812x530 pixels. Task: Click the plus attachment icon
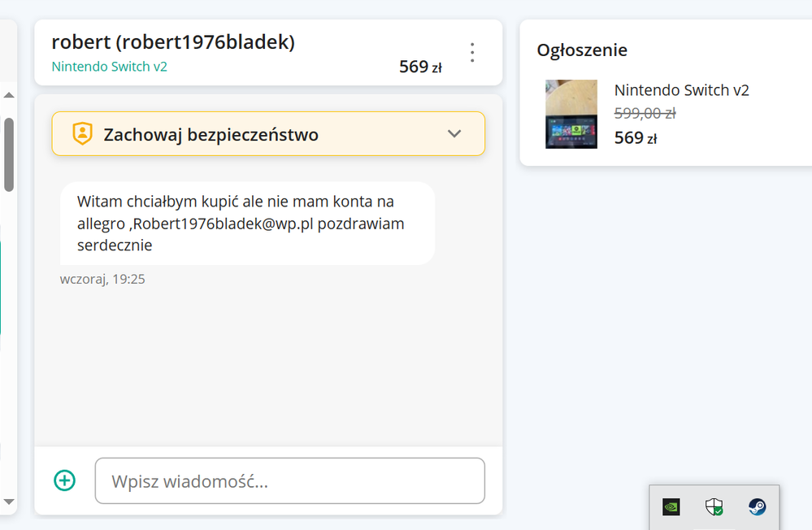(x=65, y=480)
